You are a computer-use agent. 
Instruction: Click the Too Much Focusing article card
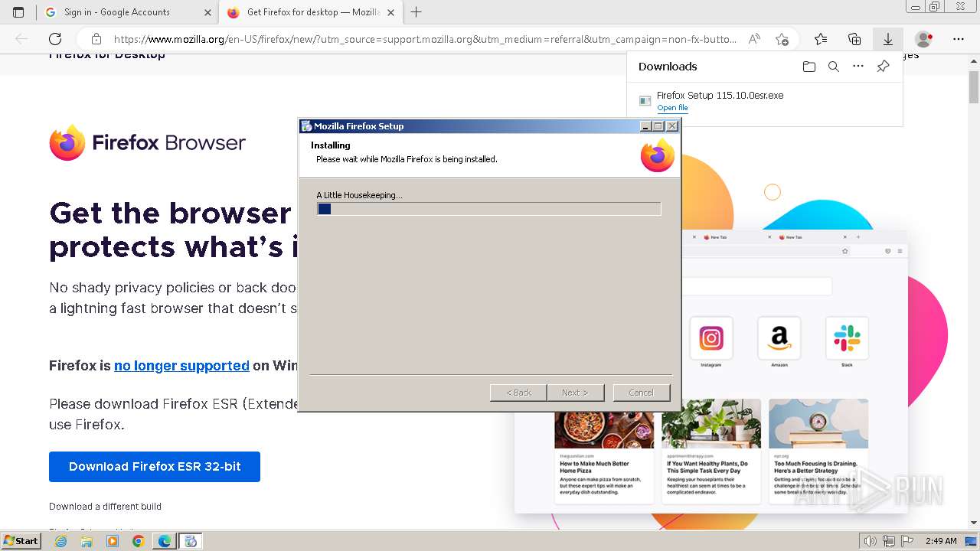818,451
